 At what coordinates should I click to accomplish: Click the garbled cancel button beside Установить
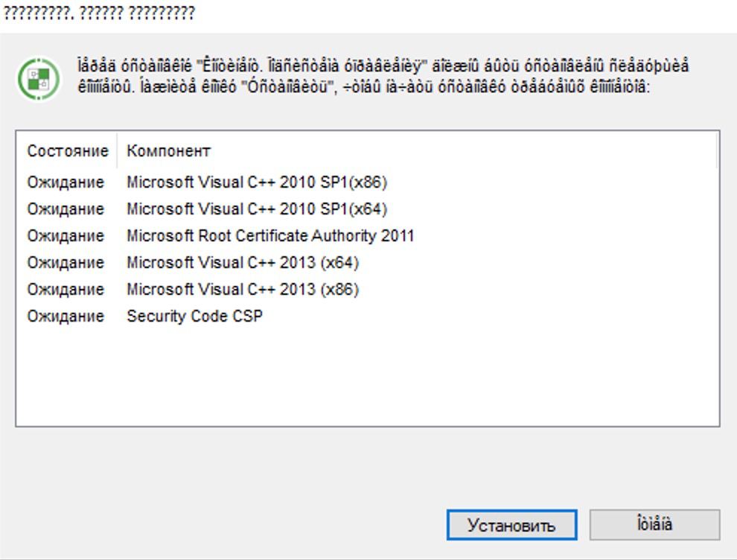[654, 525]
